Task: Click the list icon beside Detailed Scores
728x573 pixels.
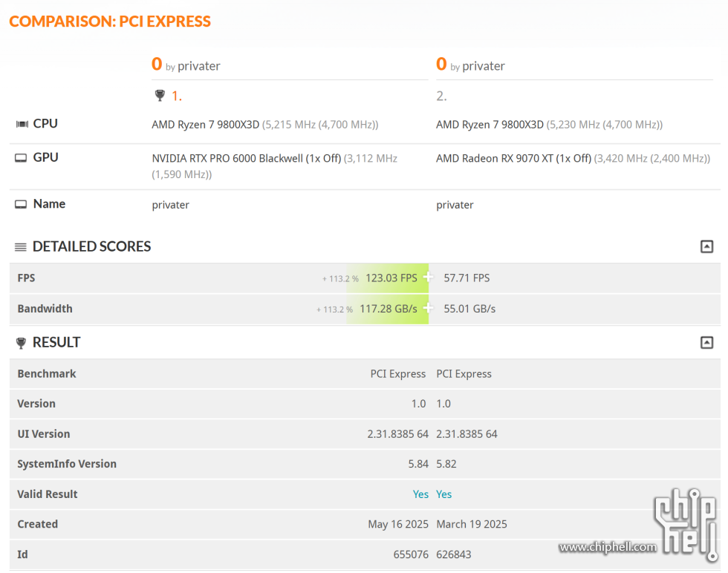Action: coord(21,247)
